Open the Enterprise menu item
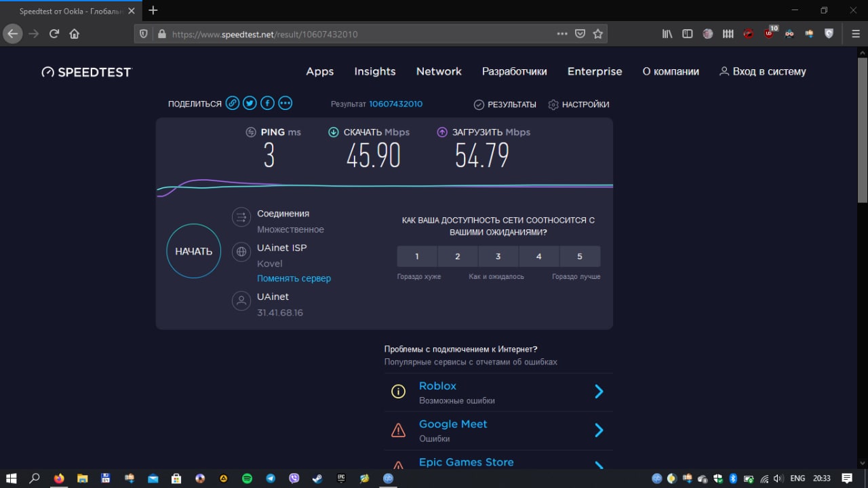The image size is (868, 488). pyautogui.click(x=595, y=71)
